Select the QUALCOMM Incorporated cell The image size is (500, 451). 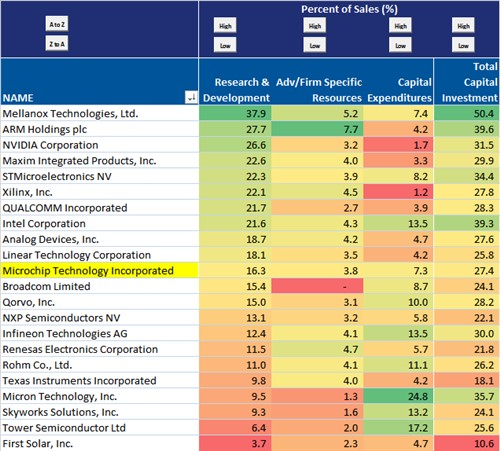click(x=99, y=208)
